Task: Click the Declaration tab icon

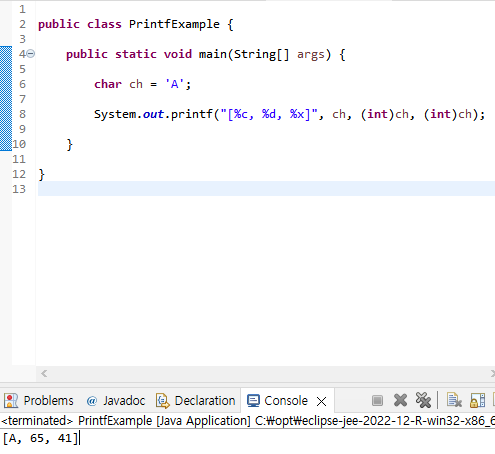Action: point(162,401)
